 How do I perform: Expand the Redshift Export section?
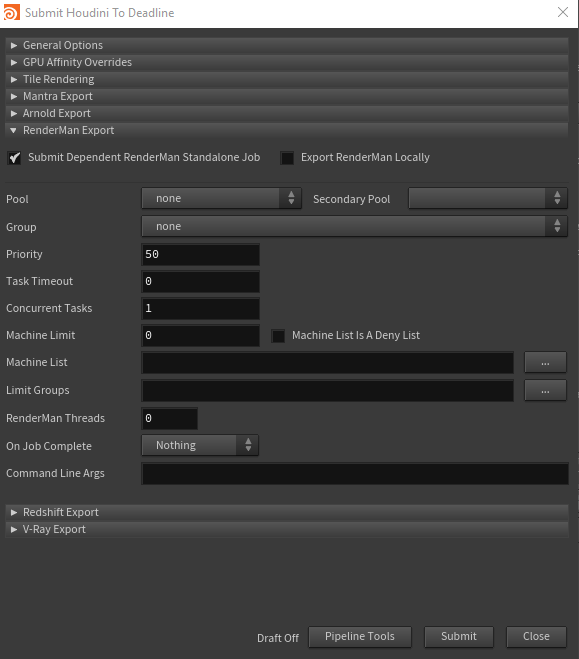pyautogui.click(x=287, y=512)
